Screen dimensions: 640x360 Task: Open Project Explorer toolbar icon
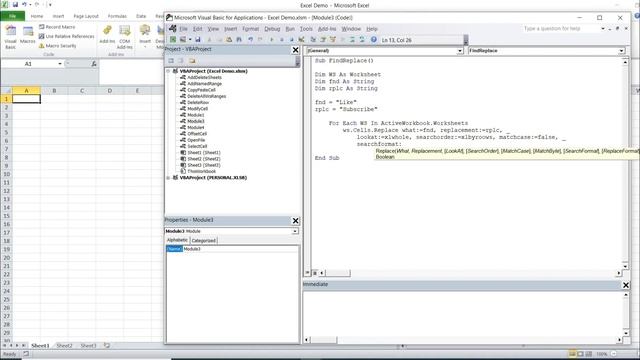[x=313, y=40]
